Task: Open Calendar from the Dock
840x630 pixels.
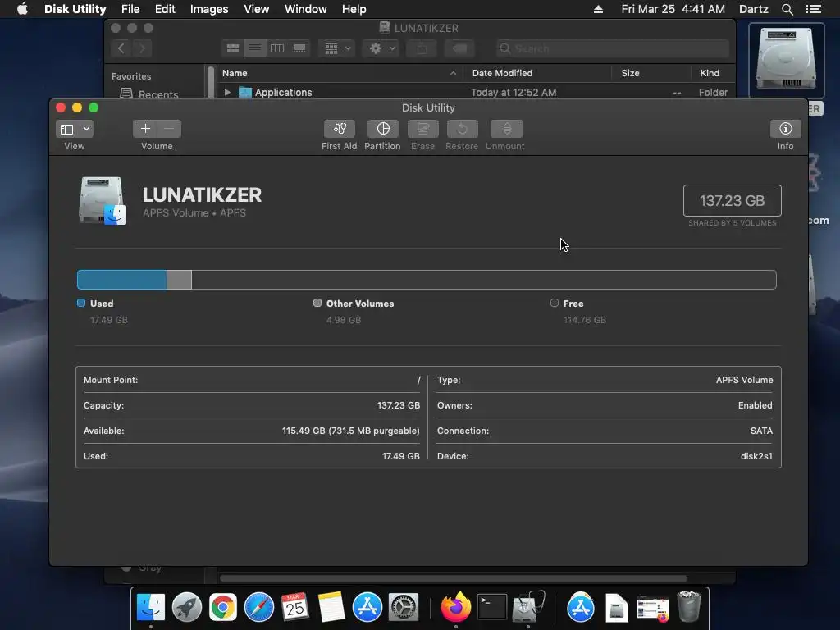Action: pos(294,607)
